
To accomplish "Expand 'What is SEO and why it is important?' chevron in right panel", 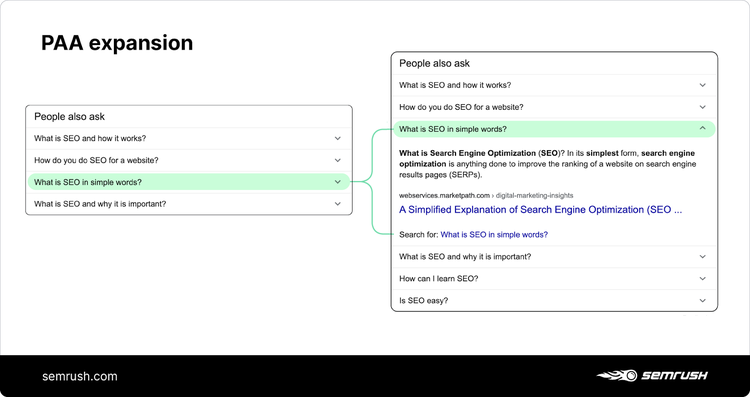I will 702,256.
